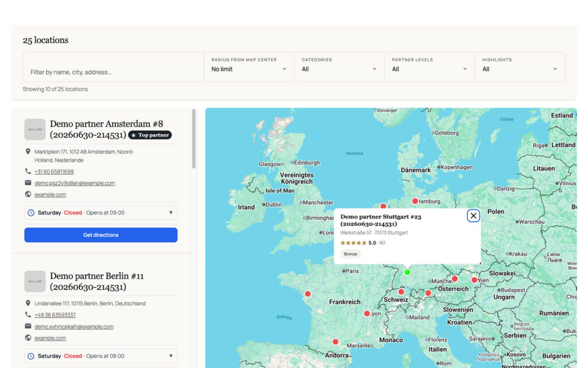Expand Amsterdam opening hours, opens at 09:00
The image size is (588, 368).
pos(101,213)
